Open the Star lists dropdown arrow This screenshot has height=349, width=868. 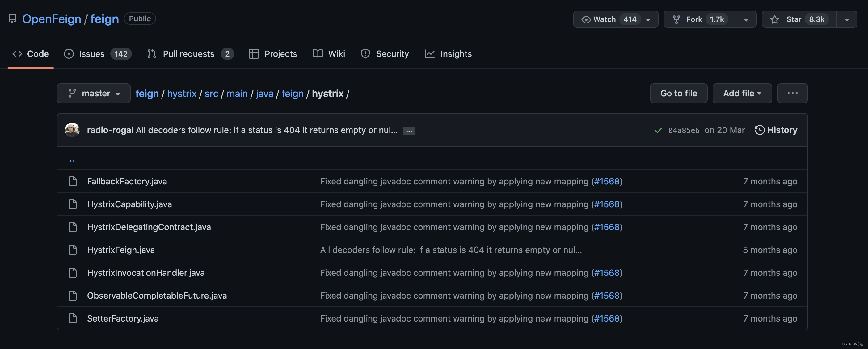coord(847,19)
